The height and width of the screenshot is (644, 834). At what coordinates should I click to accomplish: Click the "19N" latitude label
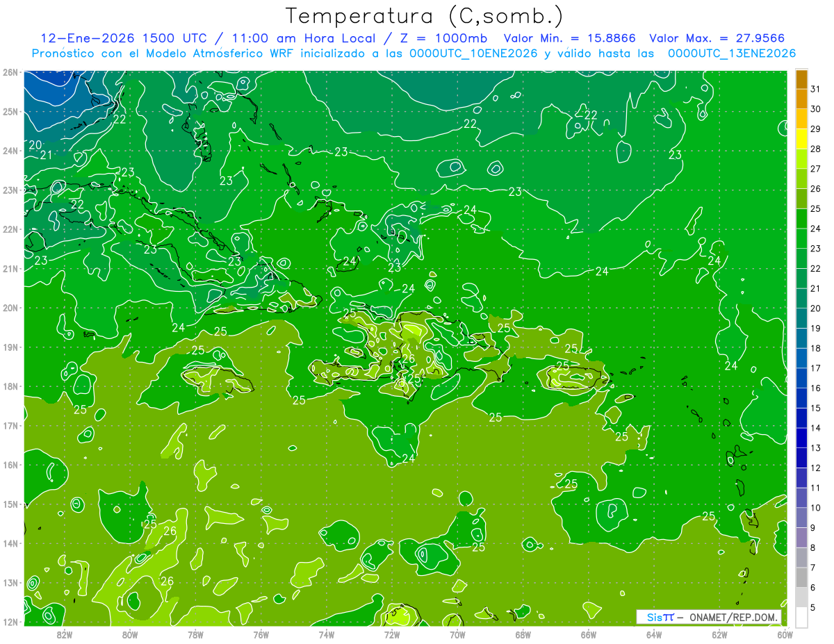pos(10,347)
